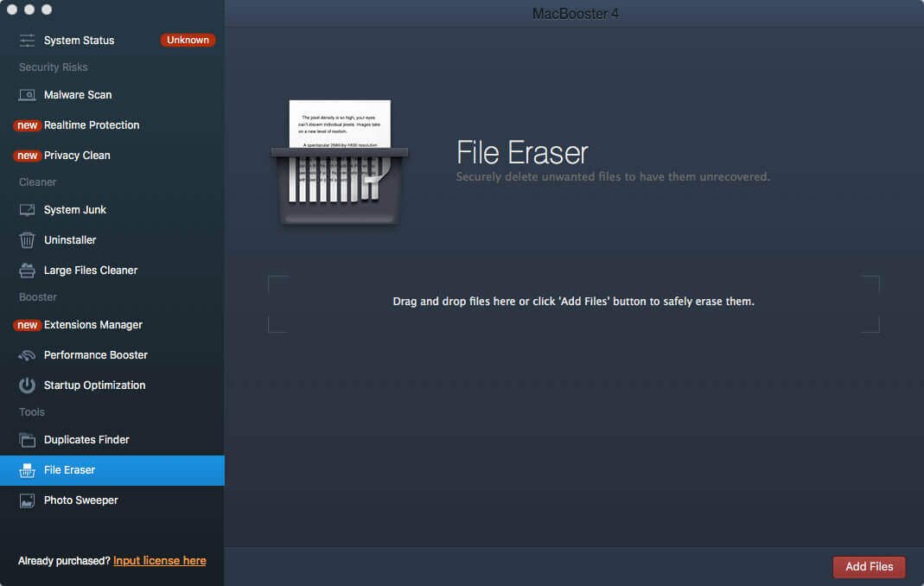Click the Startup Optimization power icon
The width and height of the screenshot is (924, 586).
(x=27, y=385)
